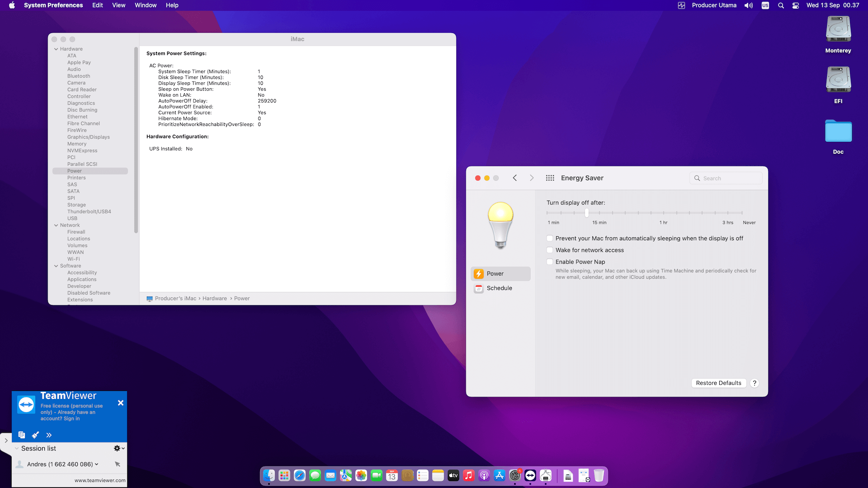The image size is (868, 488).
Task: Open the US input source menu
Action: click(x=765, y=5)
